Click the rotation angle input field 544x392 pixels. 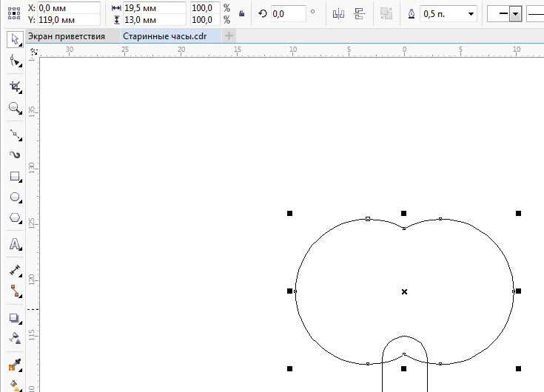point(287,13)
